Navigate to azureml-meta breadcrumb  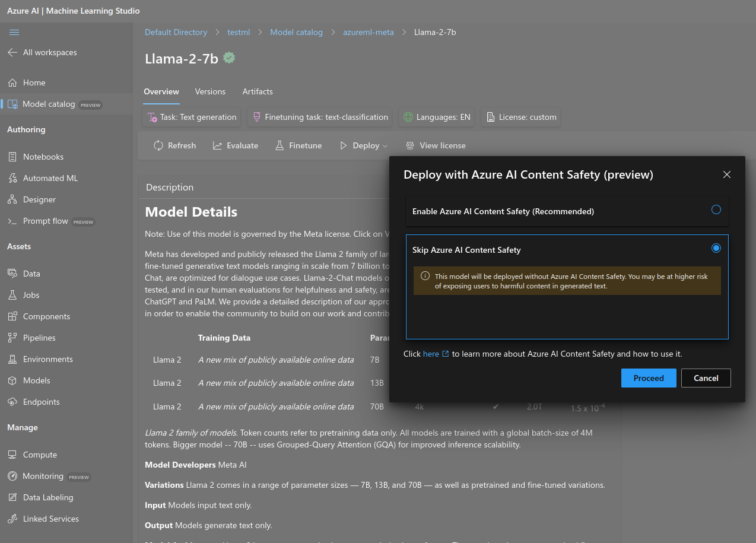click(x=369, y=32)
